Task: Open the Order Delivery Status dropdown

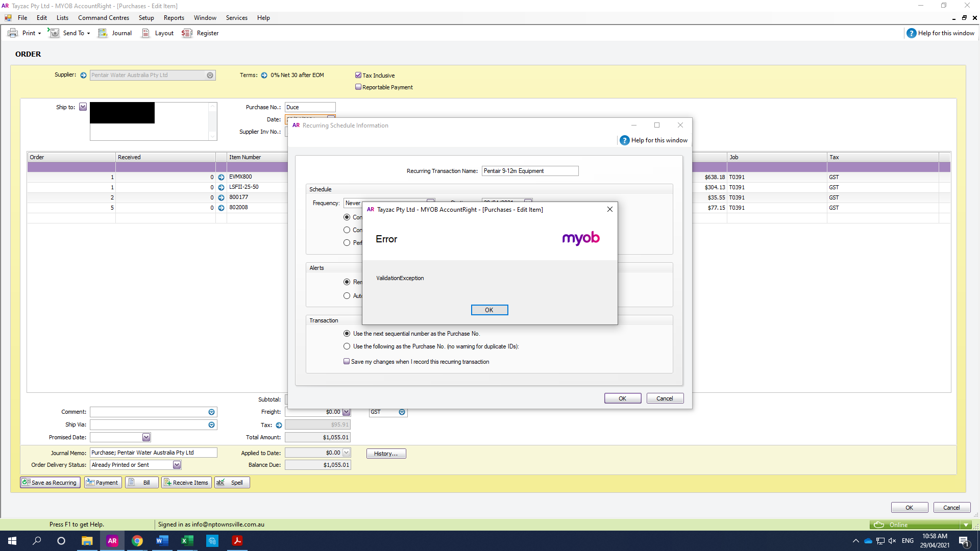Action: pos(177,464)
